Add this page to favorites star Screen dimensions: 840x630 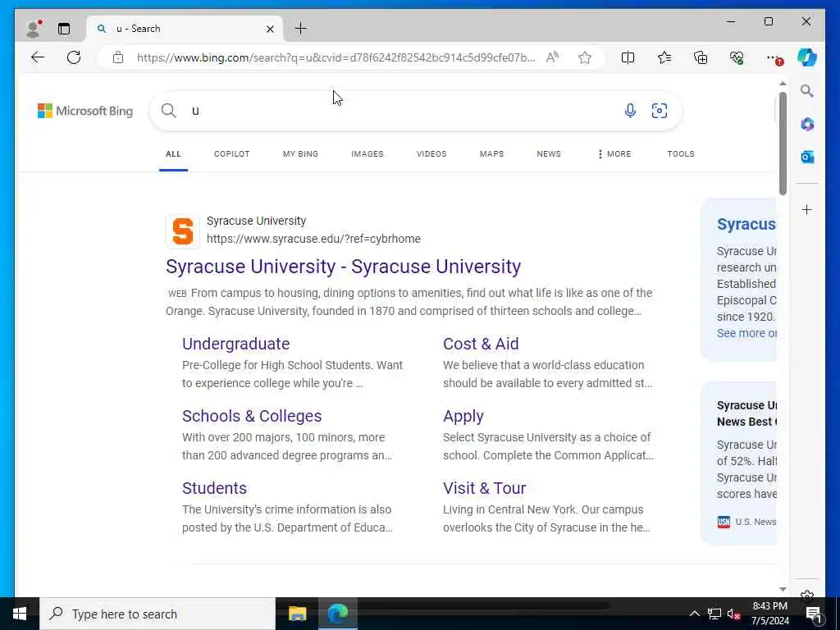point(584,57)
